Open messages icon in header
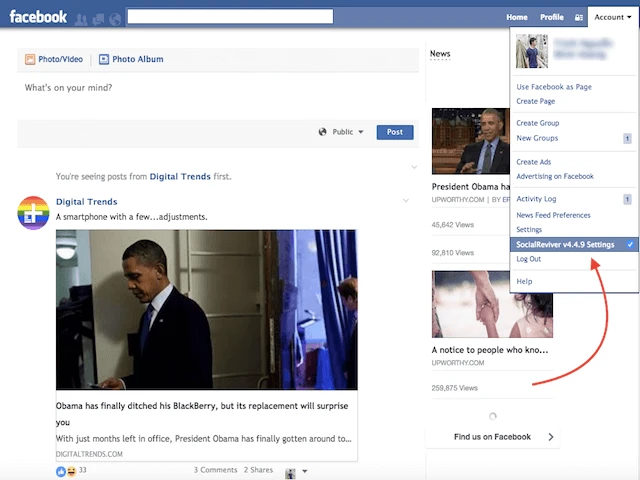 click(x=99, y=18)
